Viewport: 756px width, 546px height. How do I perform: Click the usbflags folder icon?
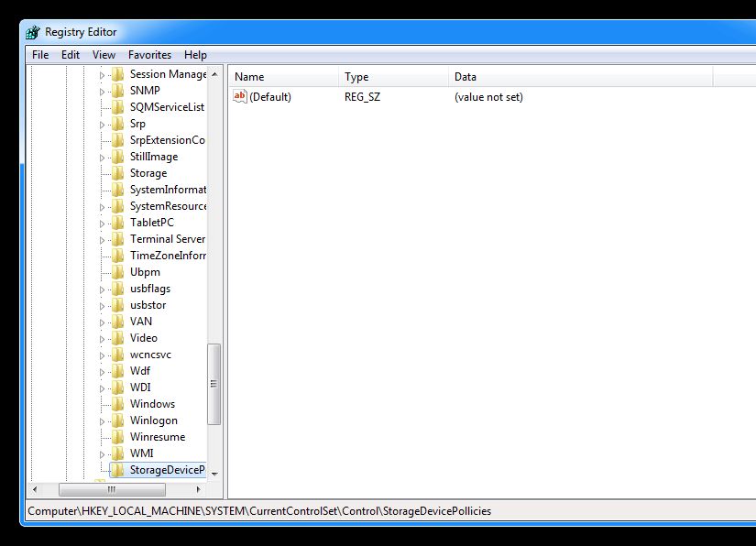pos(117,289)
